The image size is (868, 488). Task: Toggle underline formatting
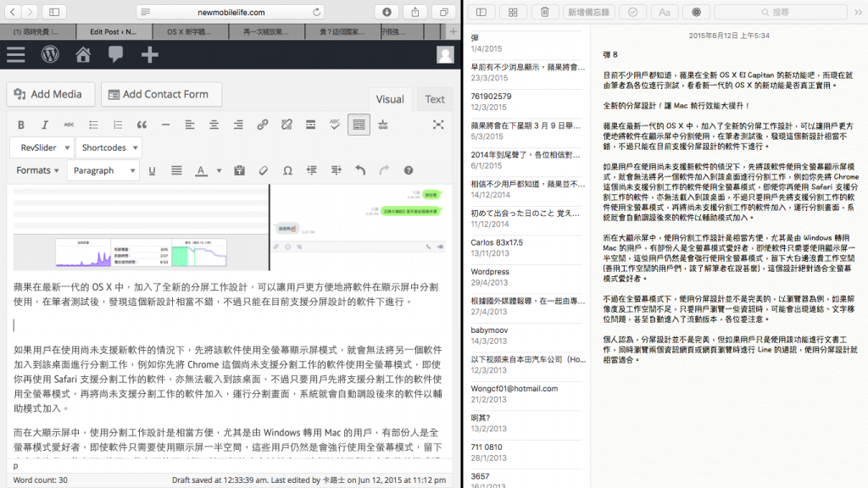click(x=152, y=169)
